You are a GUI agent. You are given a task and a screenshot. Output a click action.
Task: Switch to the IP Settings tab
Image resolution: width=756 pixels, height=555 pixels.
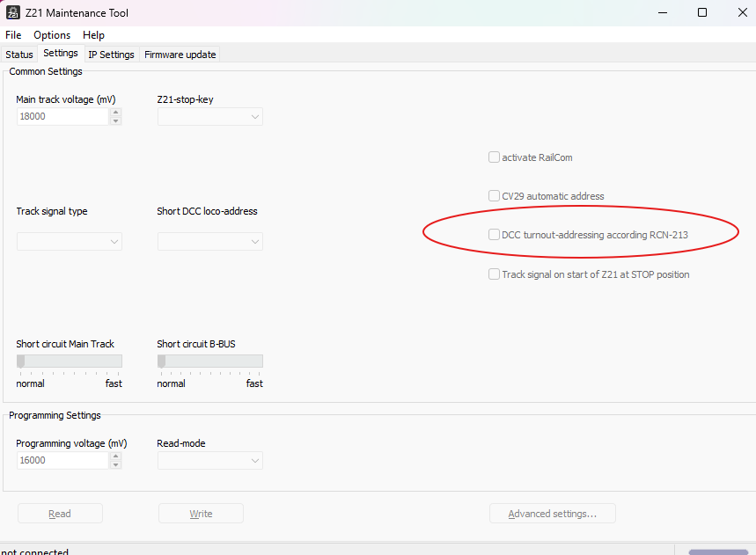point(112,55)
